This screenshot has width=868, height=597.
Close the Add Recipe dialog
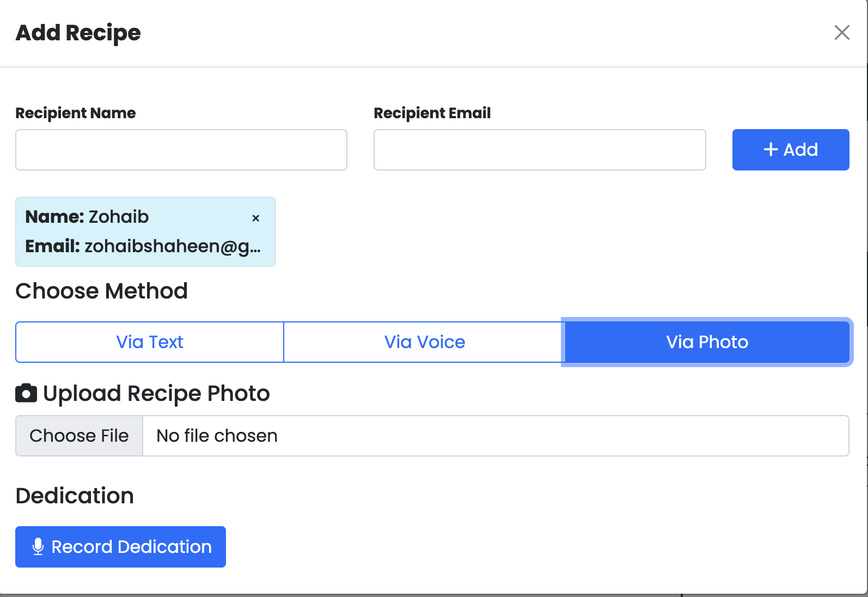click(842, 33)
